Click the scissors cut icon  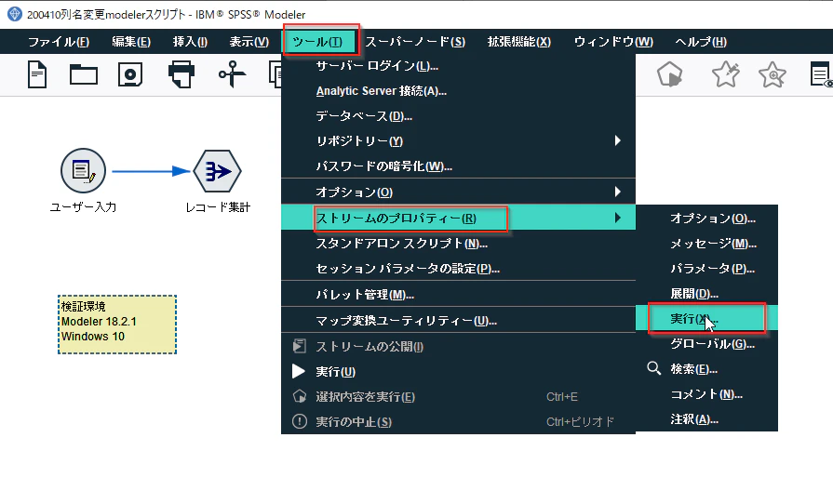click(x=232, y=74)
